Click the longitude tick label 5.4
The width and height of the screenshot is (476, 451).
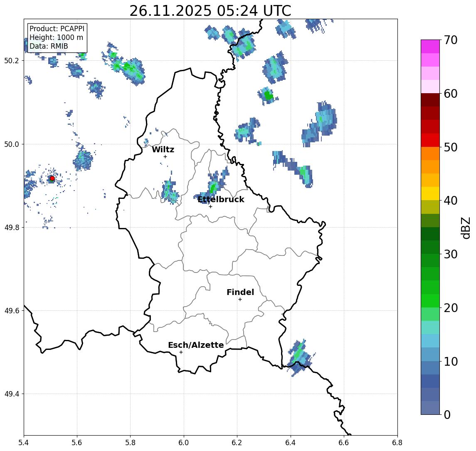[24, 443]
